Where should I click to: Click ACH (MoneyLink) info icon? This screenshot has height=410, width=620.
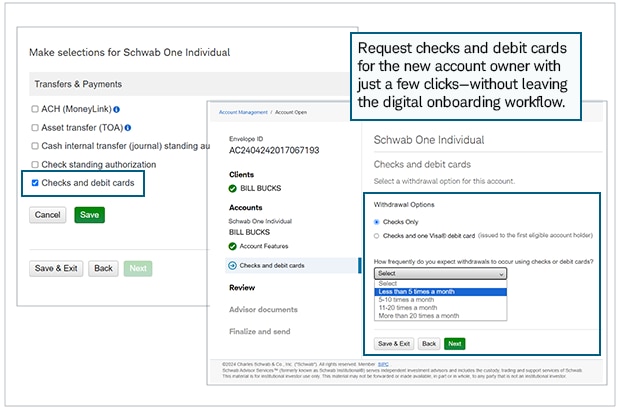(x=117, y=110)
